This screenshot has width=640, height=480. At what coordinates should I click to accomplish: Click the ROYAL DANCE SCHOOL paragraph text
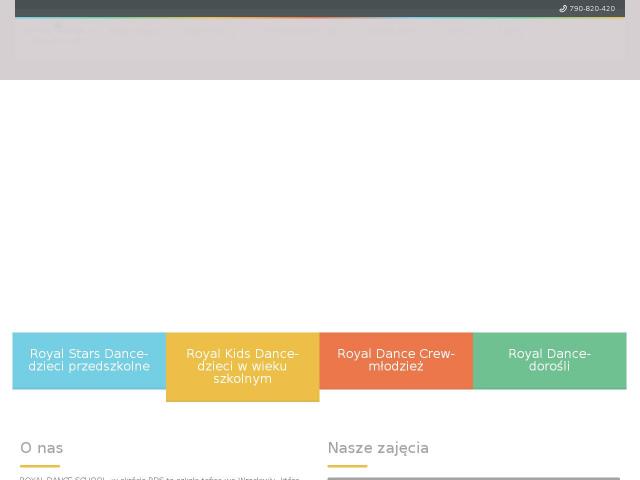click(x=160, y=478)
